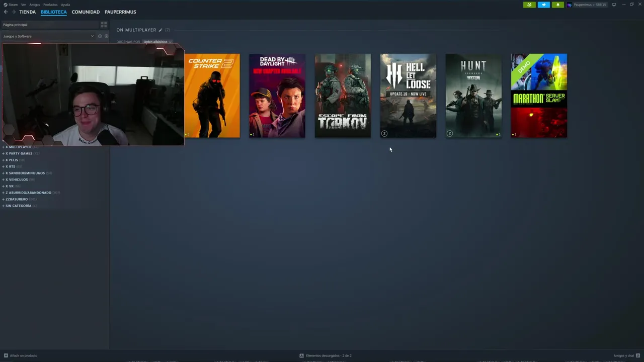Click the add product plus icon

[6, 355]
